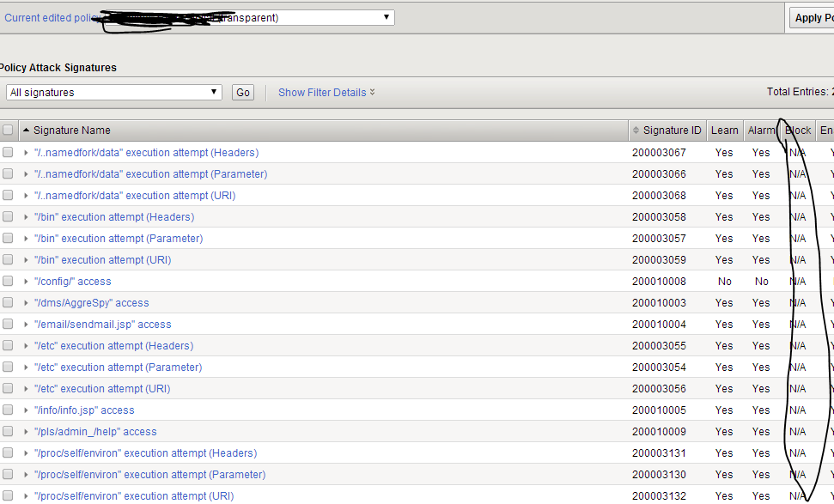The height and width of the screenshot is (504, 834).
Task: Check the namedfork/data (Headers) row checkbox
Action: [8, 152]
